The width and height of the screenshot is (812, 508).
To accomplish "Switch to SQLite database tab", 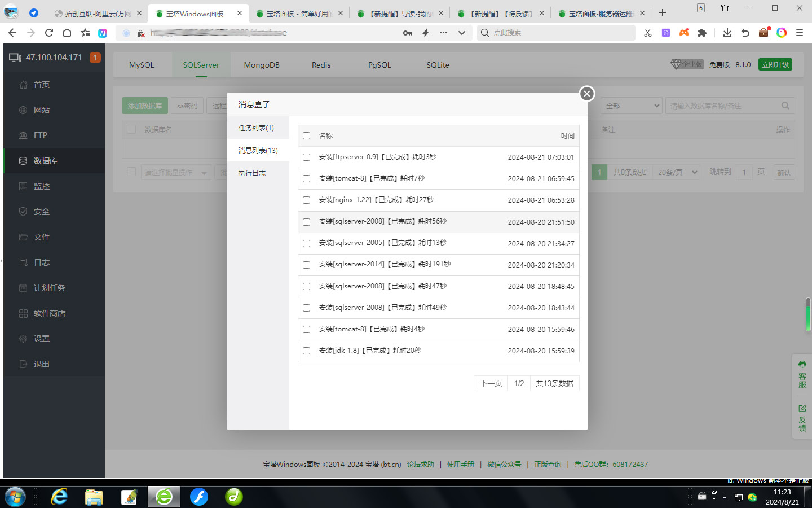I will point(438,65).
